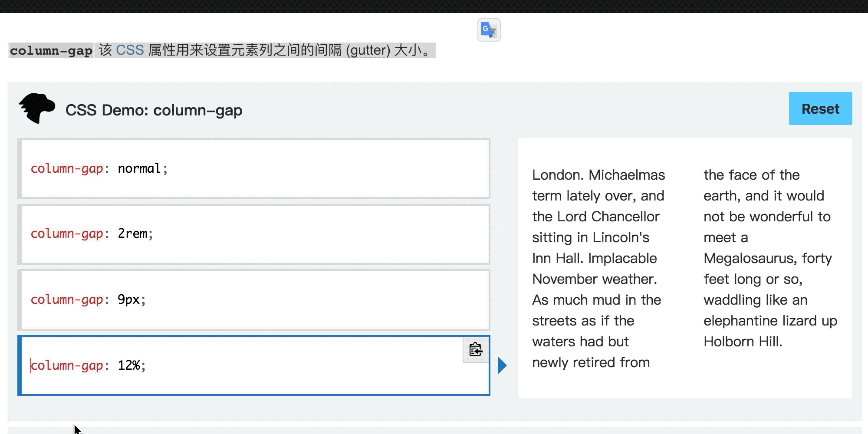
Task: Open the CSS link
Action: click(x=130, y=50)
